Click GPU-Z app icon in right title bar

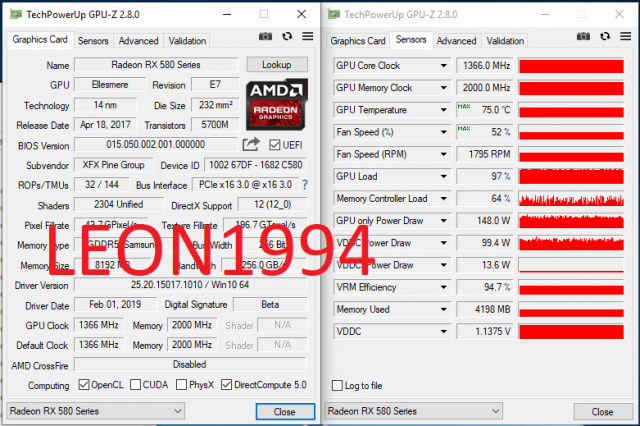(333, 15)
